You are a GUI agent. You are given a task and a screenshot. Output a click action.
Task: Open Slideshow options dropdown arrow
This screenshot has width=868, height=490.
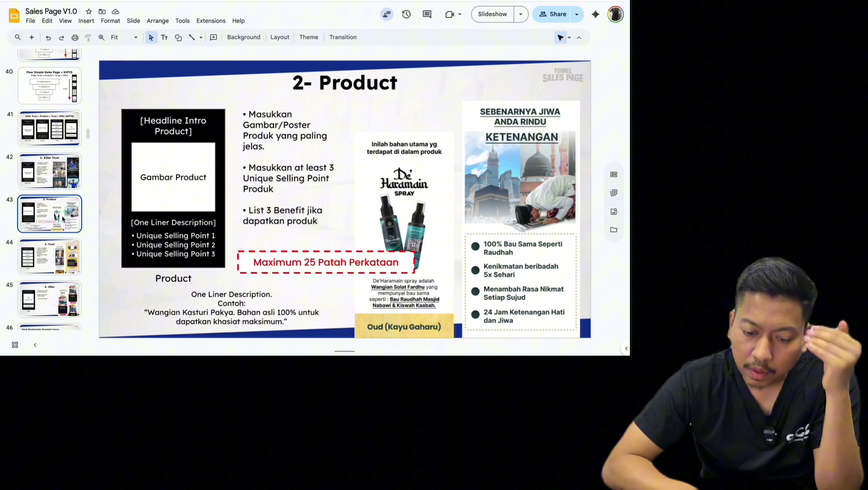521,14
